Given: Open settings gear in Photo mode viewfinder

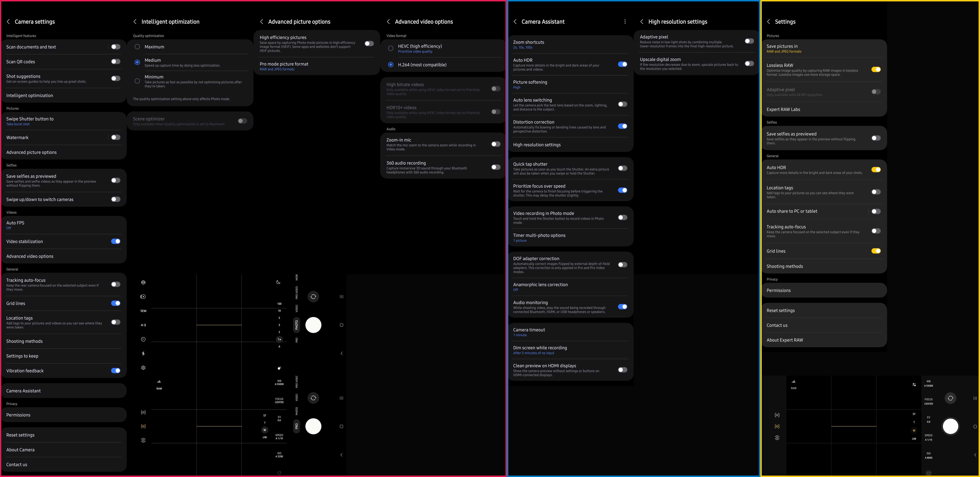Looking at the screenshot, I should pyautogui.click(x=143, y=368).
